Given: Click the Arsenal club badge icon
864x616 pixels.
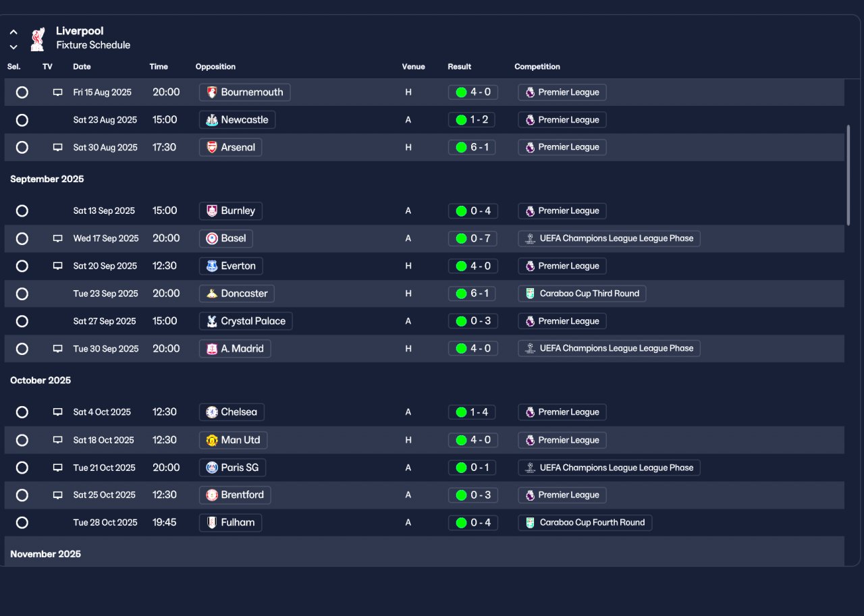Looking at the screenshot, I should tap(212, 147).
